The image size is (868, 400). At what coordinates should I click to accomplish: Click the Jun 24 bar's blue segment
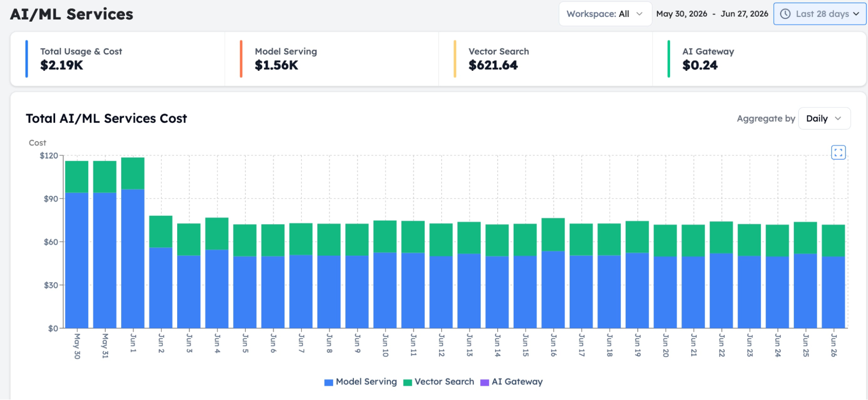777,292
